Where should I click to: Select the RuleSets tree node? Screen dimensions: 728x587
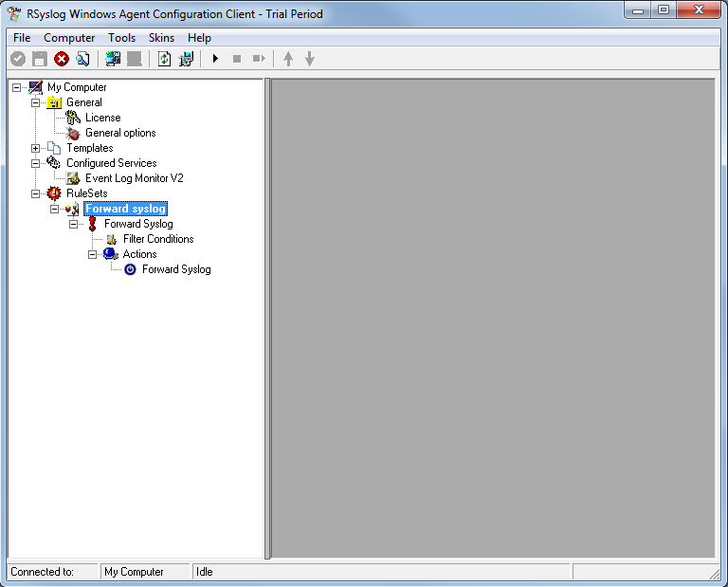click(87, 193)
